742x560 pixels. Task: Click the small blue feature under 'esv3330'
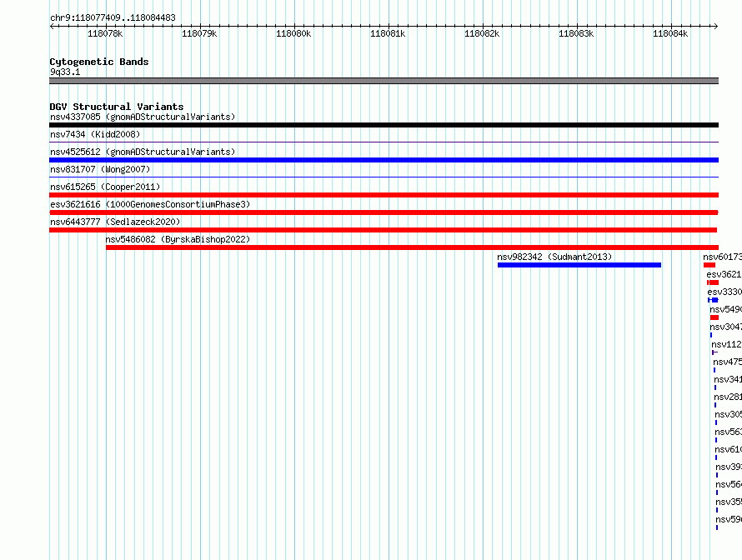tap(713, 300)
